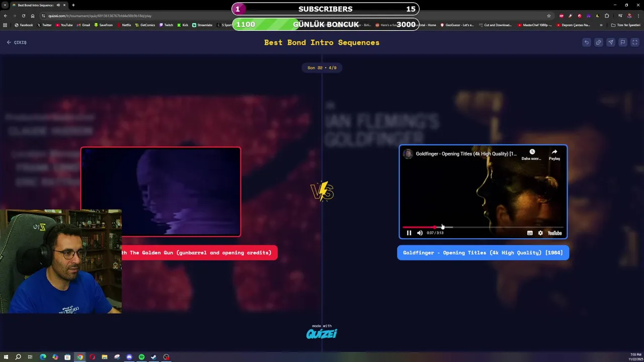Viewport: 644px width, 362px height.
Task: Open Spotify from the taskbar
Action: point(141,357)
